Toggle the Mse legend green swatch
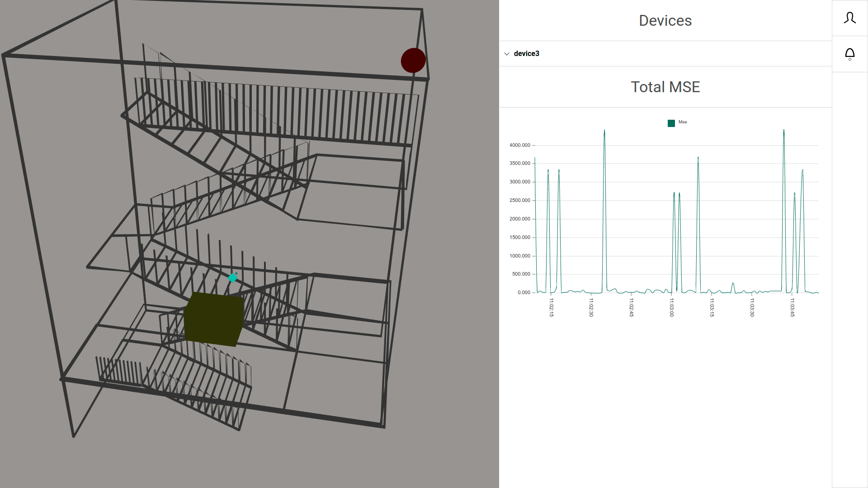Image resolution: width=868 pixels, height=488 pixels. click(671, 123)
